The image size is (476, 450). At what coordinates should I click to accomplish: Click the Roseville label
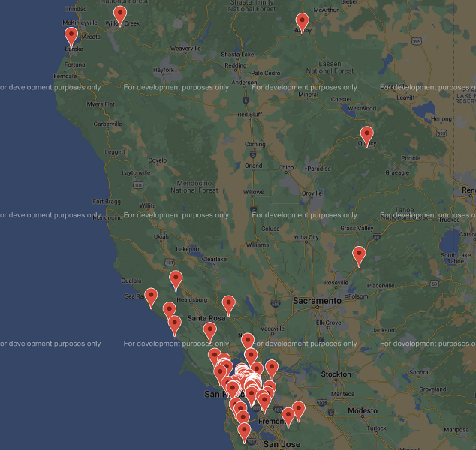coord(336,283)
